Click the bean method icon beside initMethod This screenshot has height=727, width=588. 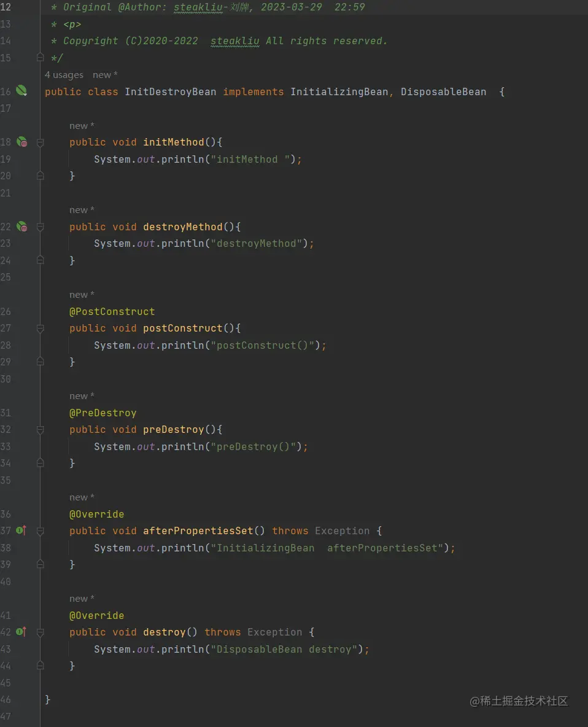pos(21,142)
